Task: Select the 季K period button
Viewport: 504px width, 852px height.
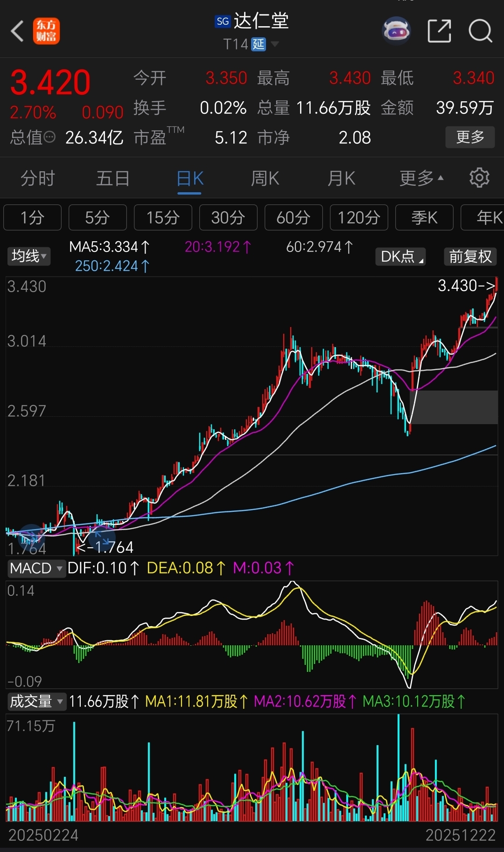Action: click(x=424, y=217)
